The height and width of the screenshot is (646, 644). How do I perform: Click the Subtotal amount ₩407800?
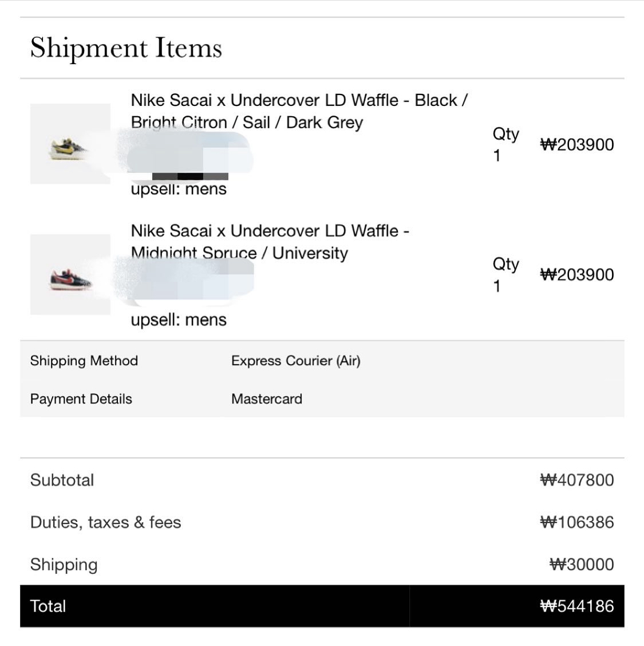[576, 480]
